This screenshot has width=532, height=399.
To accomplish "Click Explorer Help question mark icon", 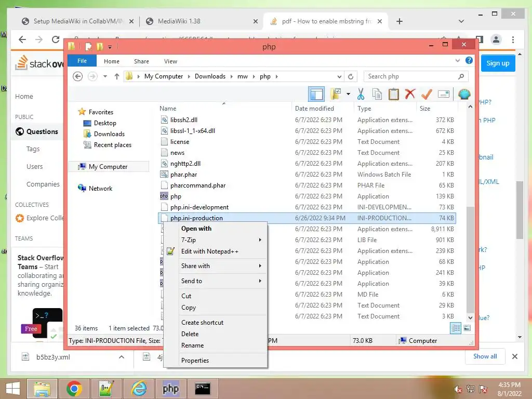I will (x=469, y=60).
